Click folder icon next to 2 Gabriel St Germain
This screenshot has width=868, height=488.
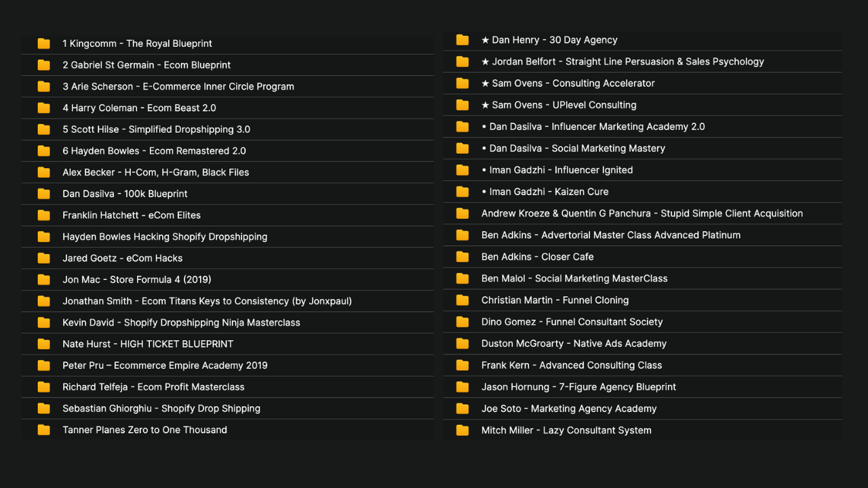pyautogui.click(x=44, y=65)
